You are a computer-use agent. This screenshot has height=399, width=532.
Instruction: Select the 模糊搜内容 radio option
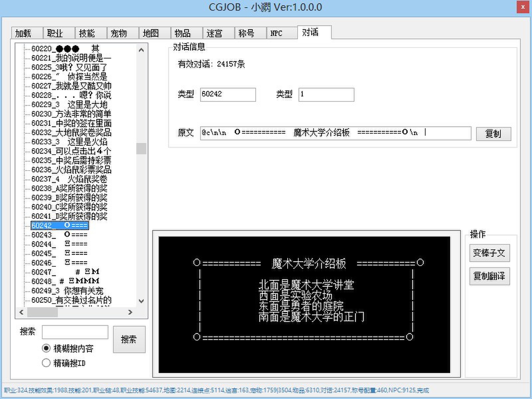tap(46, 348)
